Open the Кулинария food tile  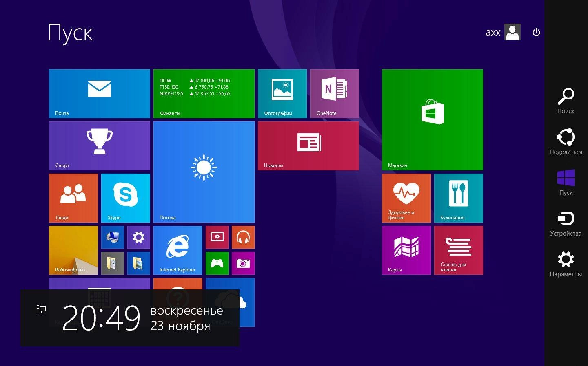pyautogui.click(x=459, y=198)
